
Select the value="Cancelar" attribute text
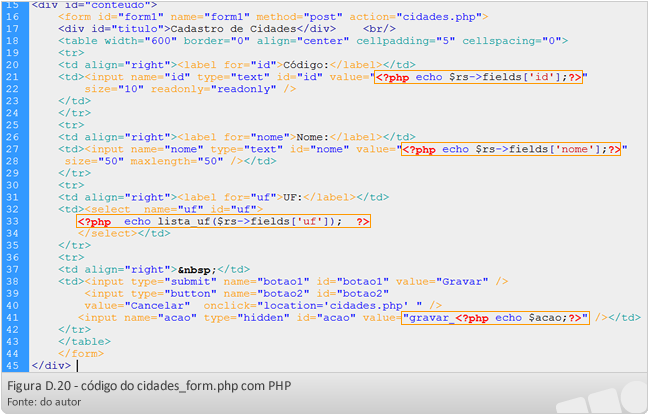[137, 306]
